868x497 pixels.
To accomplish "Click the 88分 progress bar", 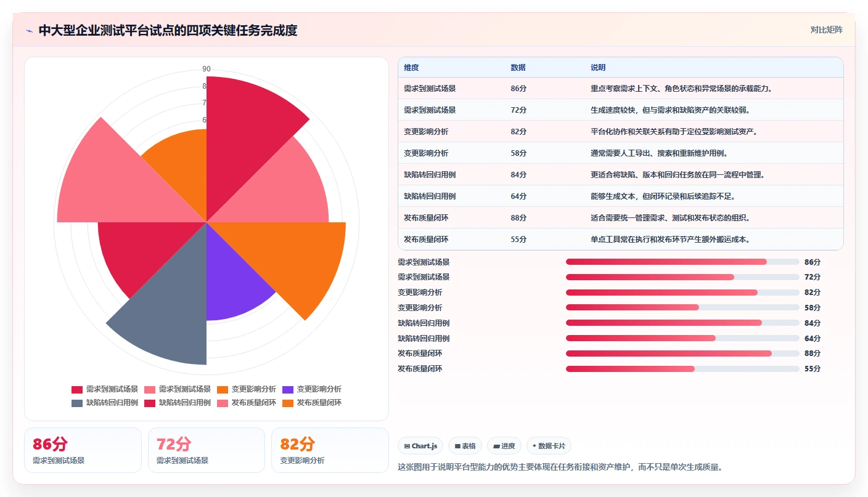I will pos(682,354).
